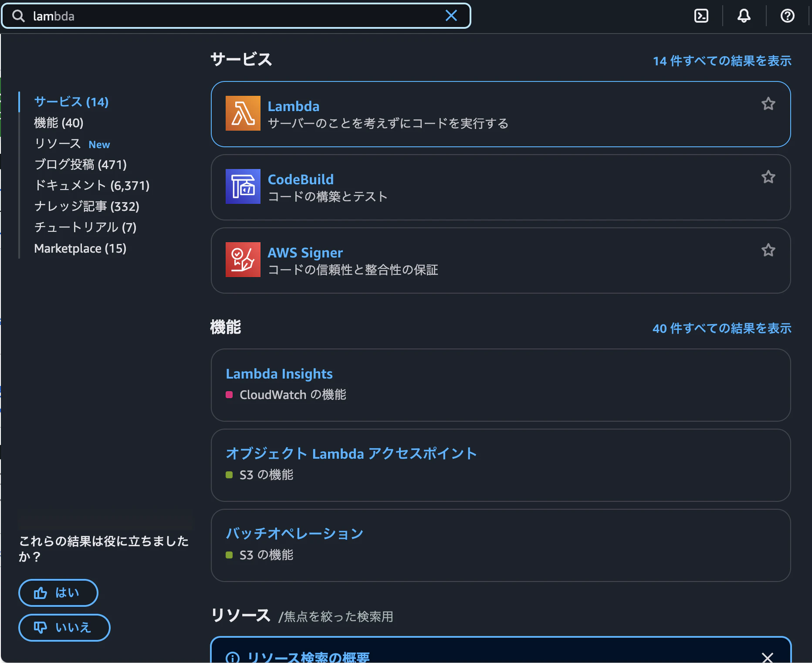Image resolution: width=812 pixels, height=663 pixels.
Task: Select the リソース New filter
Action: point(72,144)
